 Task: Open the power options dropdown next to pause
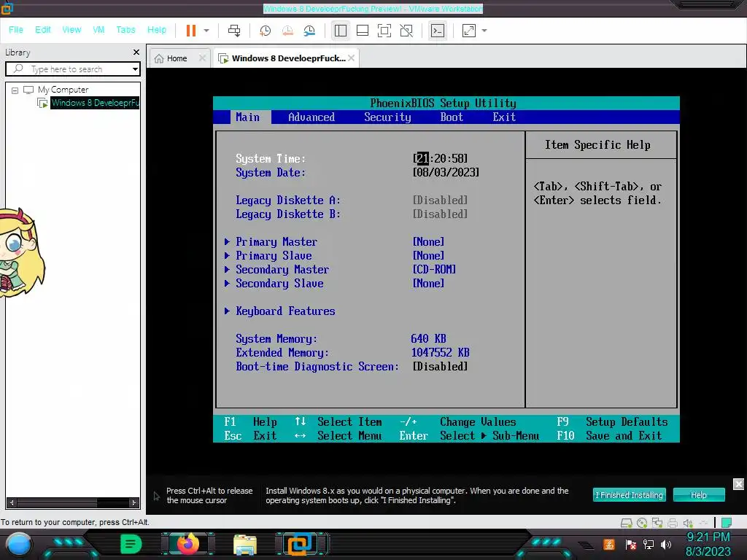206,31
